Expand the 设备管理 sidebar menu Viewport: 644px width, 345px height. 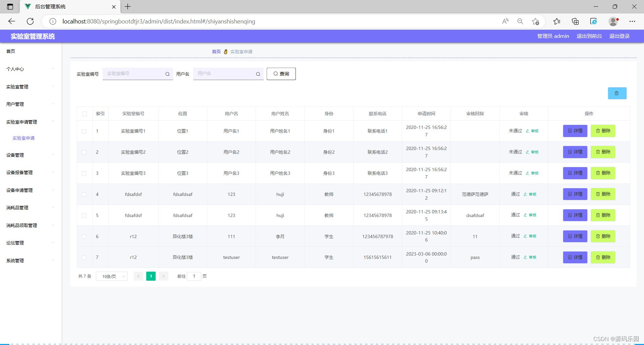15,155
